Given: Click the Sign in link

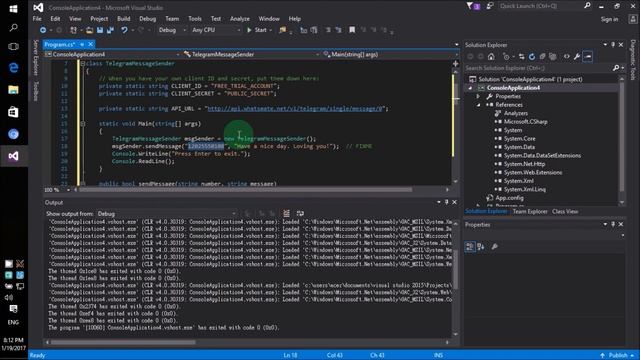Looking at the screenshot, I should 609,19.
